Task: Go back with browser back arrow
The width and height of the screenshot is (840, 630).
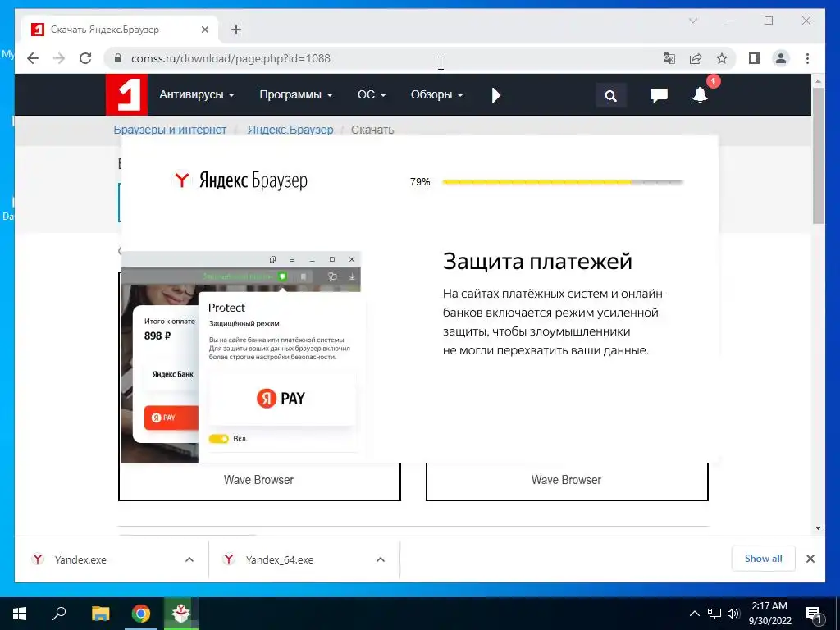Action: tap(33, 58)
